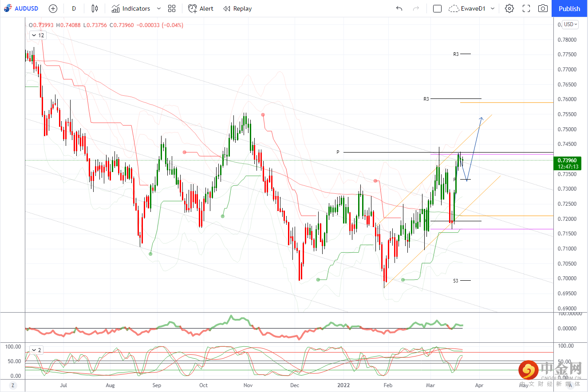
Task: Click the Z timezone button at bottom left
Action: [x=13, y=385]
